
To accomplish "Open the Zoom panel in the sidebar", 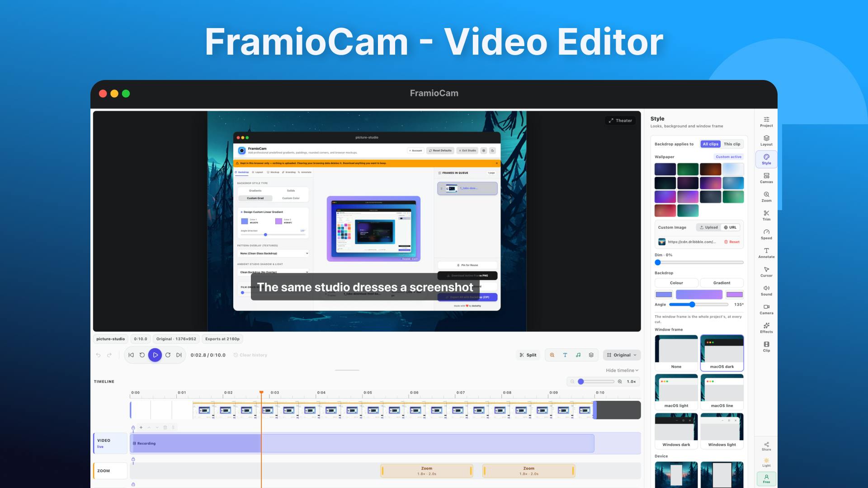I will (766, 197).
